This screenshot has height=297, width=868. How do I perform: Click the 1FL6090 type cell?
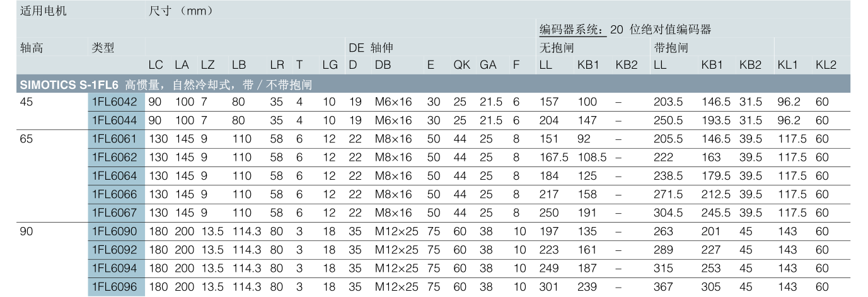[x=117, y=231]
